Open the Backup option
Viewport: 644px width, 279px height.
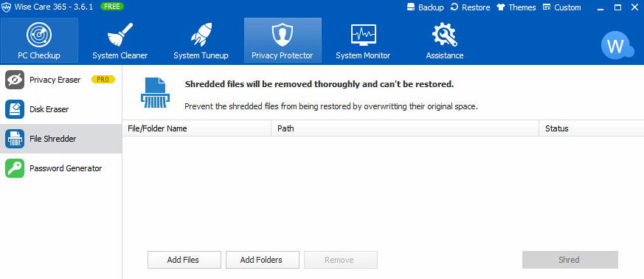tap(426, 7)
